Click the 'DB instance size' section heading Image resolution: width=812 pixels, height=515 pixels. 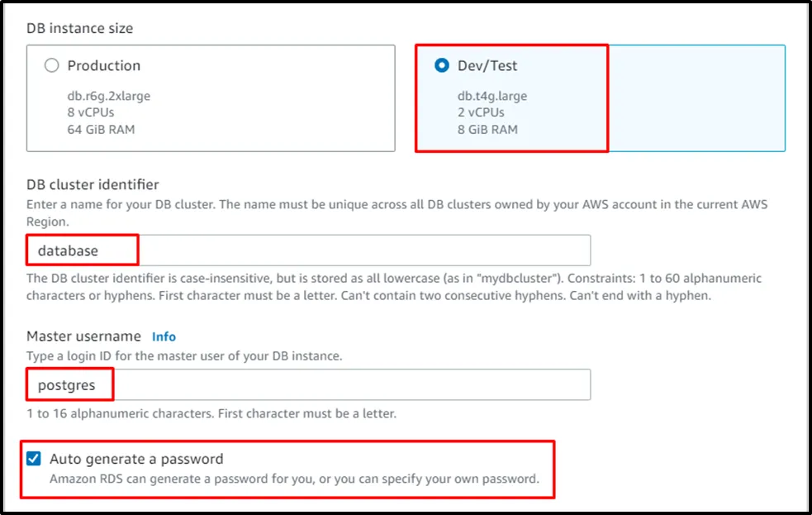(79, 28)
